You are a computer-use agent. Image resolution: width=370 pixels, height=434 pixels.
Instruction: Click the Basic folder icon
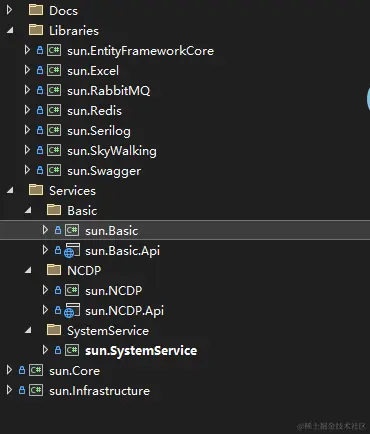coord(54,210)
